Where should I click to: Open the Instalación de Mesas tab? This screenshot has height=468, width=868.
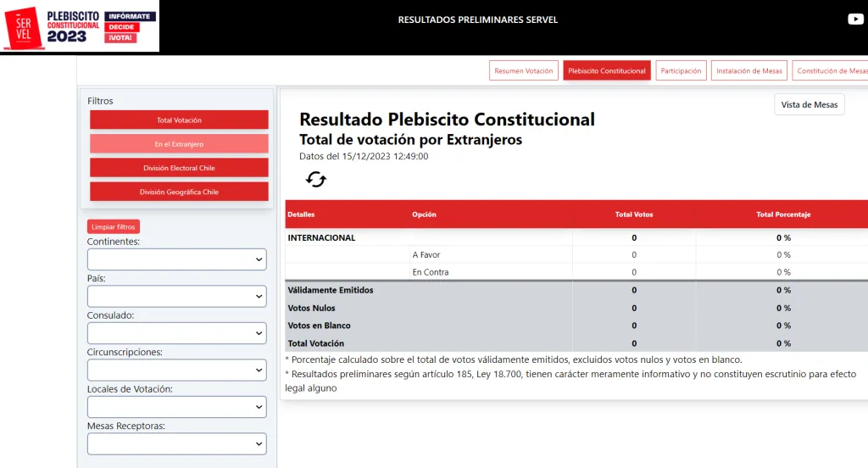(x=749, y=71)
